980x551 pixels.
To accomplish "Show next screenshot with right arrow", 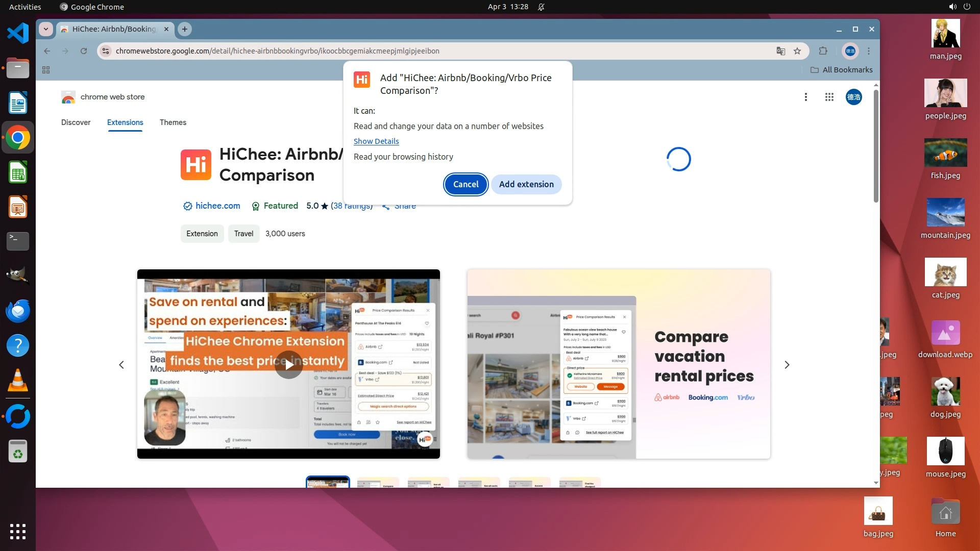I will [787, 365].
